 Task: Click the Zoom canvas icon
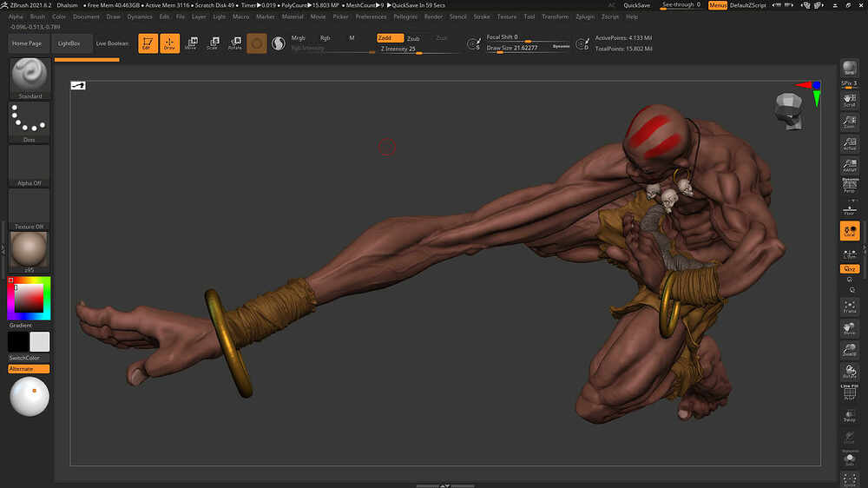(x=849, y=122)
